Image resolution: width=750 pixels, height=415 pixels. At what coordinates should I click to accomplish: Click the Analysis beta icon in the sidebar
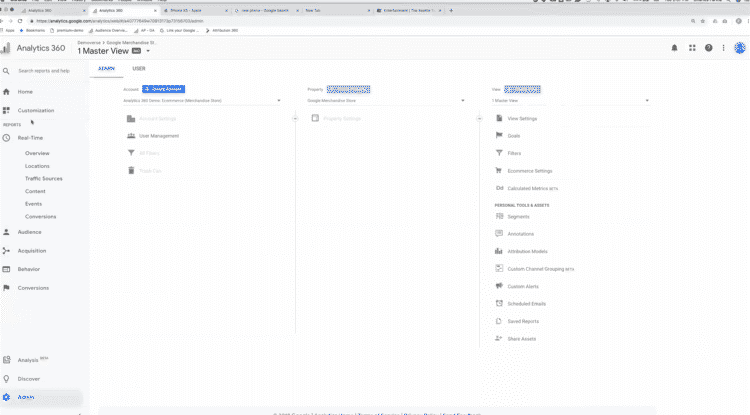6,360
